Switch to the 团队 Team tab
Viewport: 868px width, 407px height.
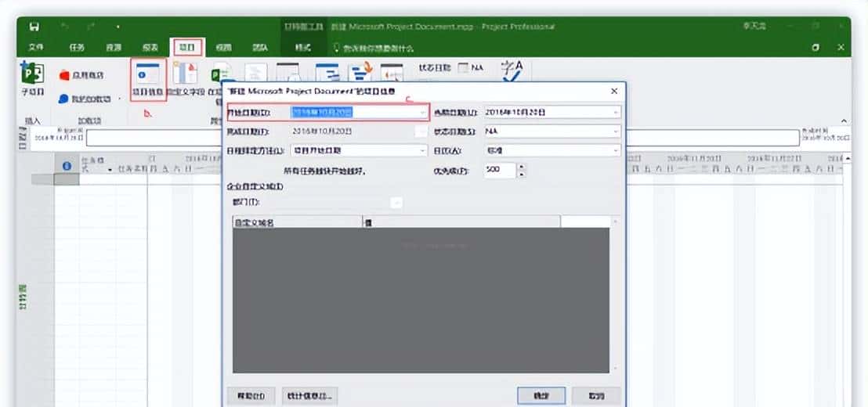click(260, 48)
